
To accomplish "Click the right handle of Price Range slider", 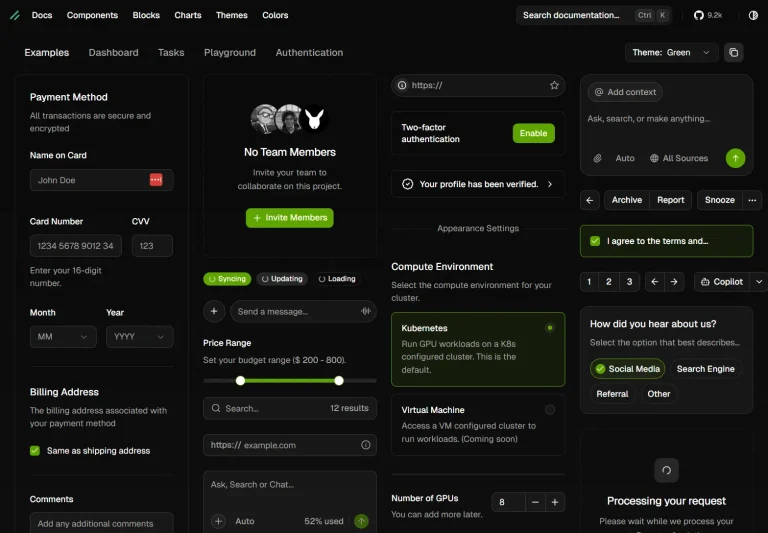I will pyautogui.click(x=339, y=381).
